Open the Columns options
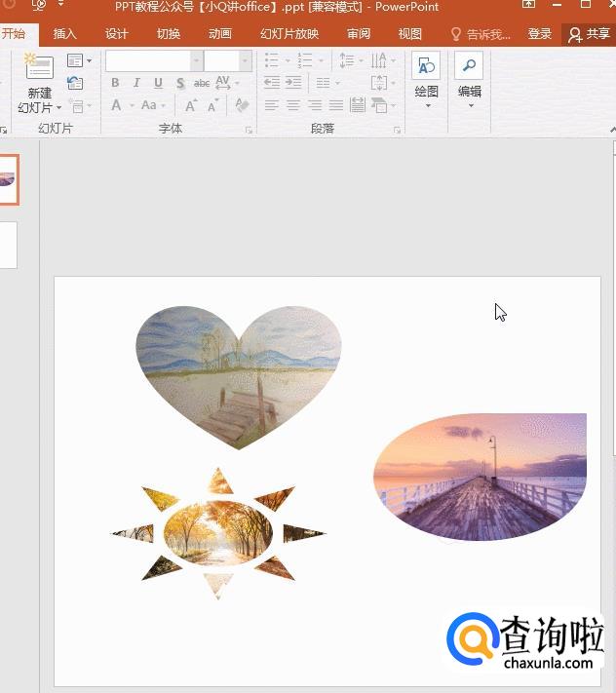 (x=327, y=83)
